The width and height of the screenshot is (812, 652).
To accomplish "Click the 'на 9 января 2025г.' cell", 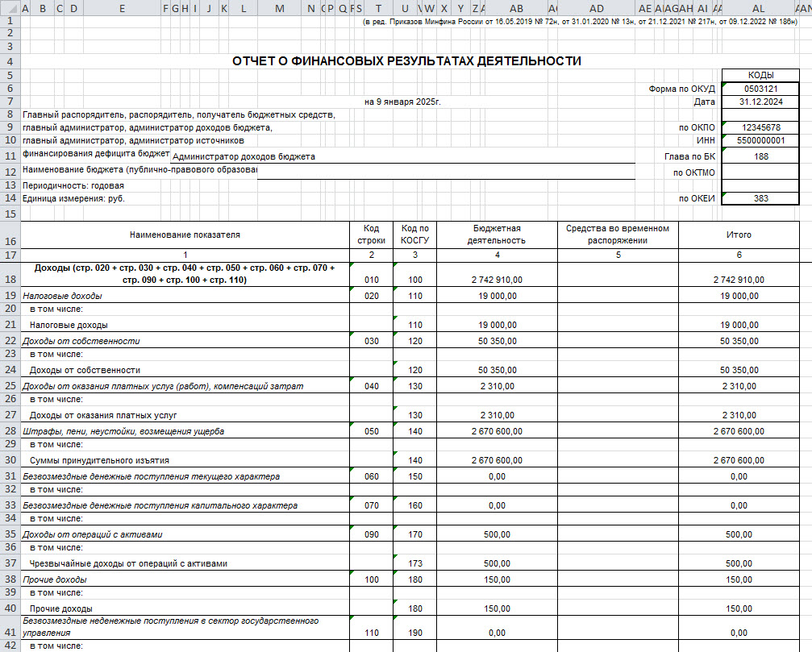I will click(402, 102).
